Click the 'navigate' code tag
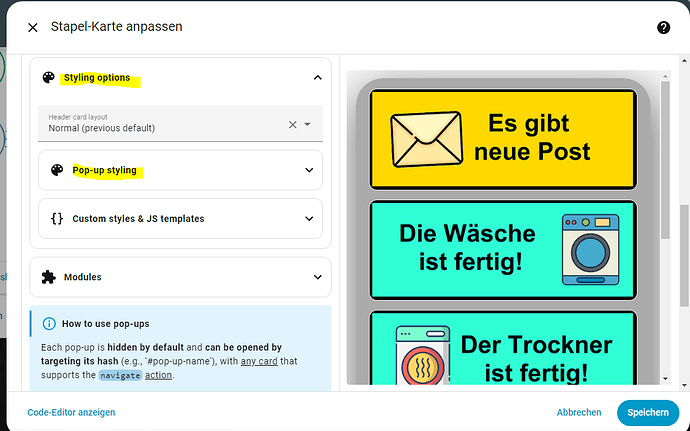Screen dimensions: 690x431 point(120,375)
